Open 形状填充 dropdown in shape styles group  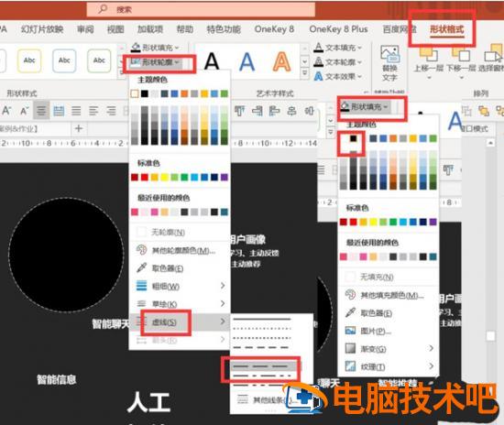point(155,48)
